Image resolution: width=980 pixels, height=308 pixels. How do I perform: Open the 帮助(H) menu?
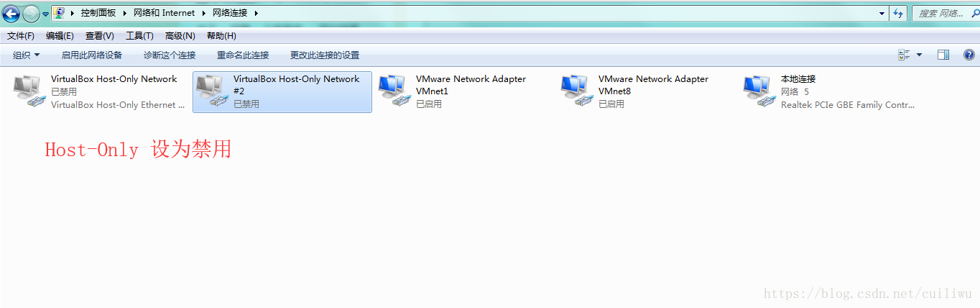click(x=221, y=36)
